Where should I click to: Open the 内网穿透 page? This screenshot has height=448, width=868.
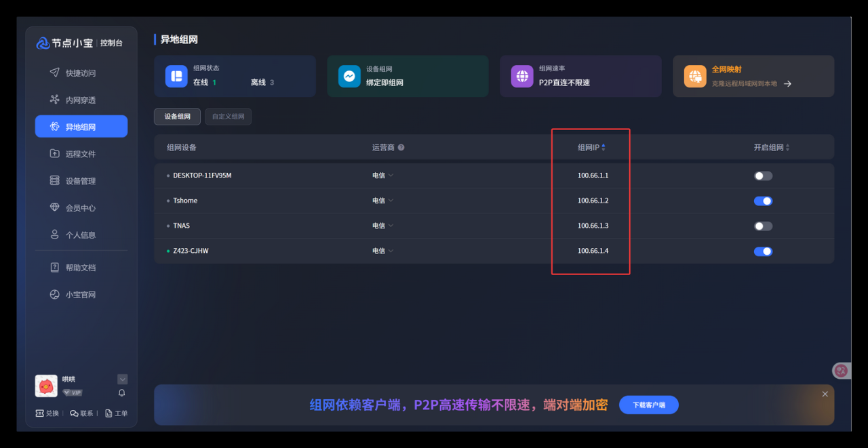point(80,100)
